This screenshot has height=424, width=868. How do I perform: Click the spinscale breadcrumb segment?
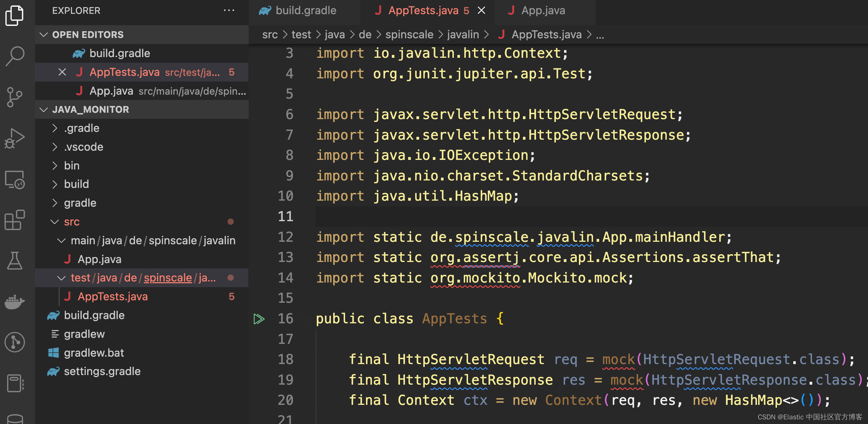pos(409,35)
